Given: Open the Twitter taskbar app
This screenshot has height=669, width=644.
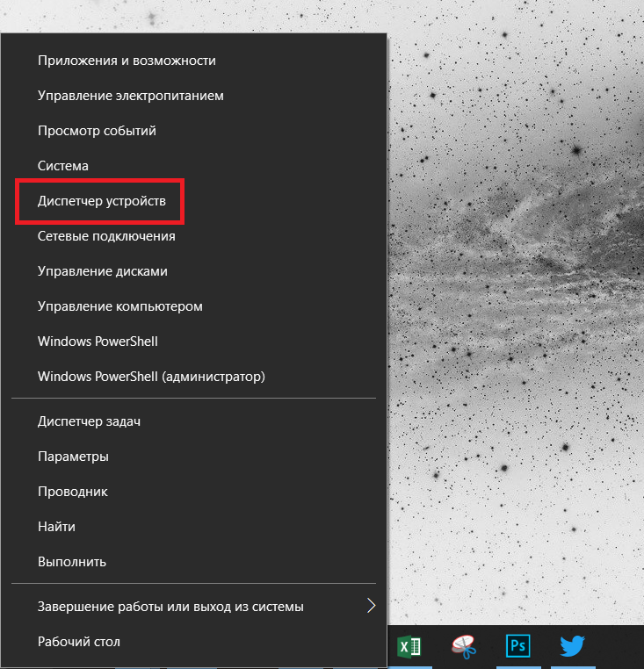Looking at the screenshot, I should [572, 646].
